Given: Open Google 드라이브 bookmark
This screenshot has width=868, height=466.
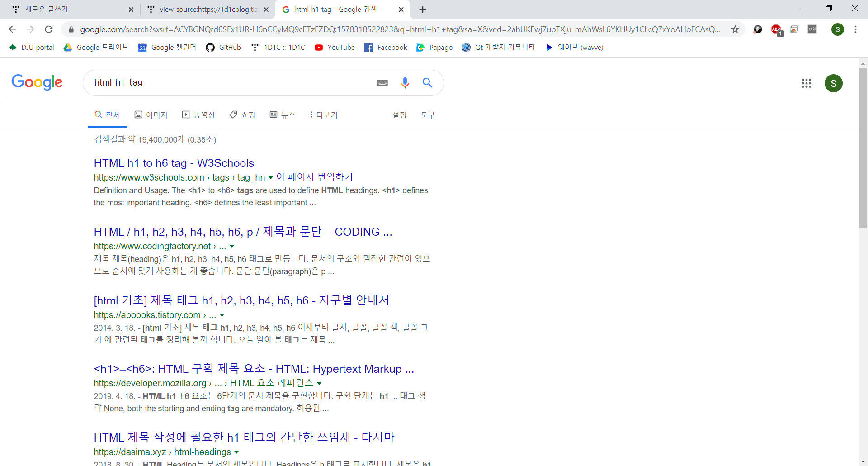Looking at the screenshot, I should point(96,48).
